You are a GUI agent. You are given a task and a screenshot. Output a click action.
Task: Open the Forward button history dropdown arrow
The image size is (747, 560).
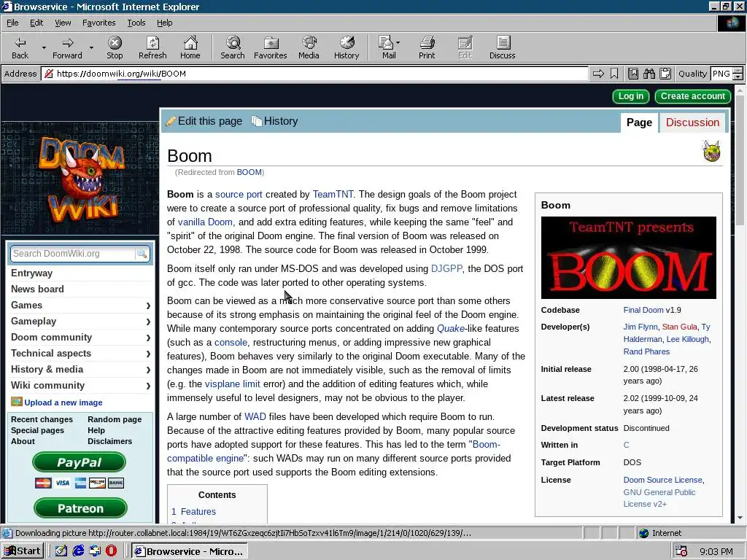click(91, 47)
